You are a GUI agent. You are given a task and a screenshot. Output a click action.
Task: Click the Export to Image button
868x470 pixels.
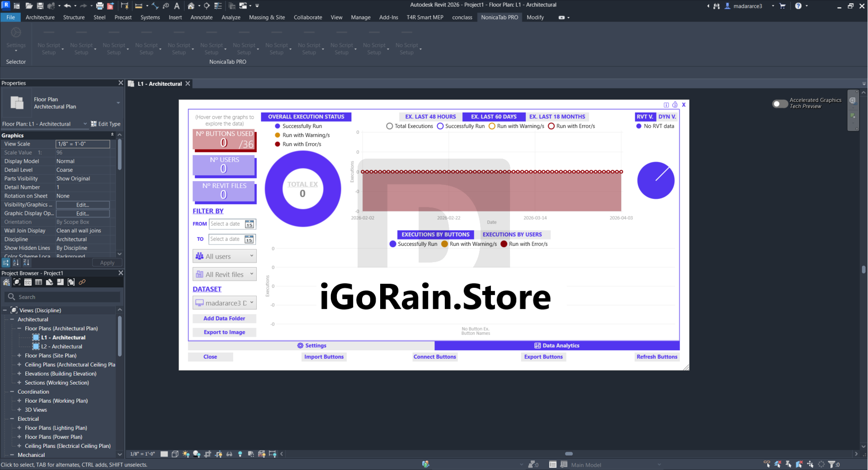(224, 332)
